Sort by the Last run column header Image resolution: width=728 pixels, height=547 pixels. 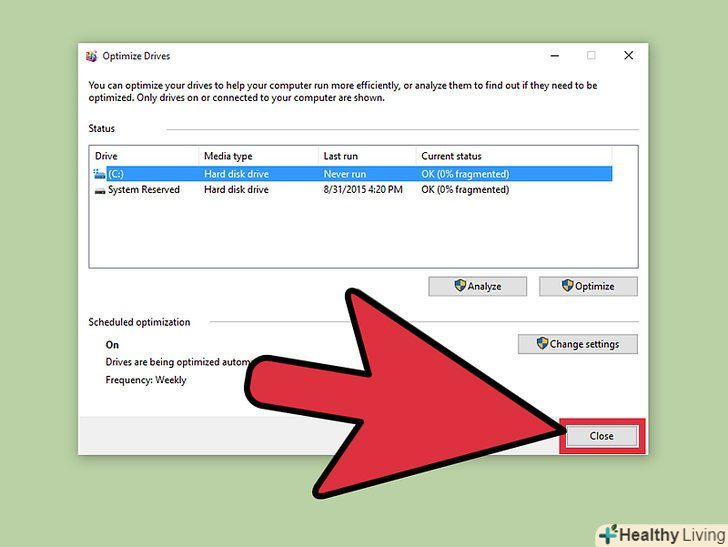(367, 156)
